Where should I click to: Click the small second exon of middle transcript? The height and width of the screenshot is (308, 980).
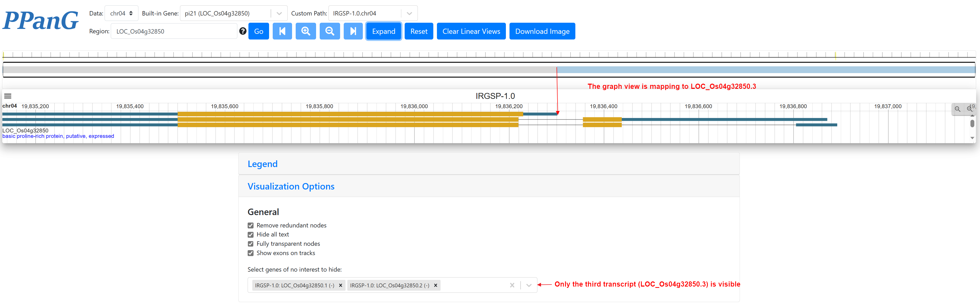pyautogui.click(x=602, y=119)
